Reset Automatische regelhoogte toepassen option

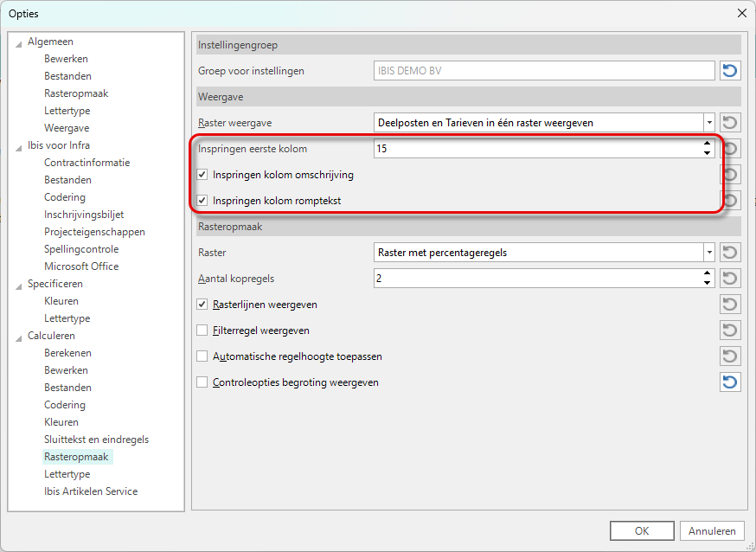coord(730,356)
